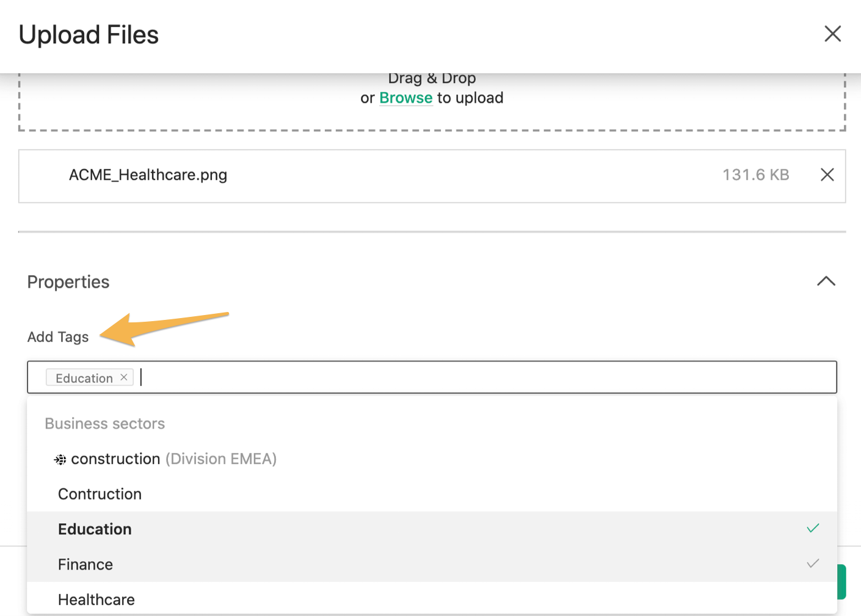Click the green checkmark beside Education
The image size is (861, 616).
813,528
